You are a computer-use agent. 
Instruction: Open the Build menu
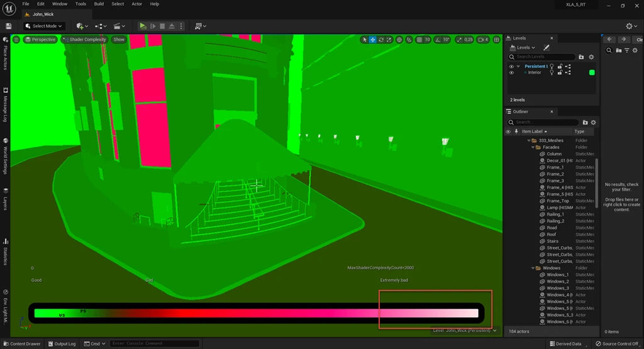coord(99,4)
